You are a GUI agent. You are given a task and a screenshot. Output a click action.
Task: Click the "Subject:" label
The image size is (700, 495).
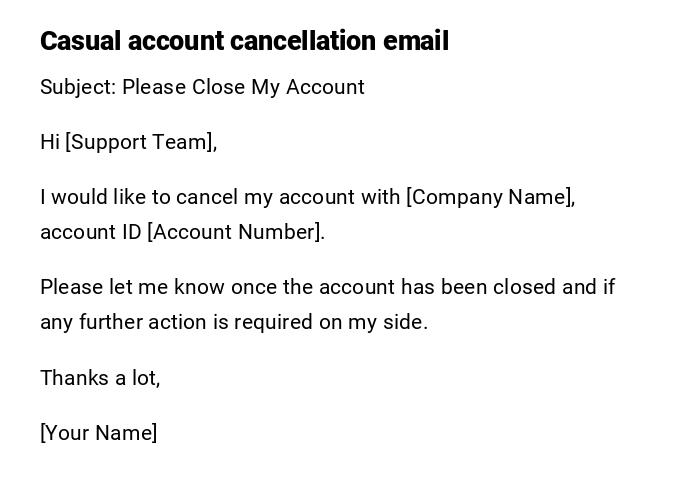pos(78,87)
